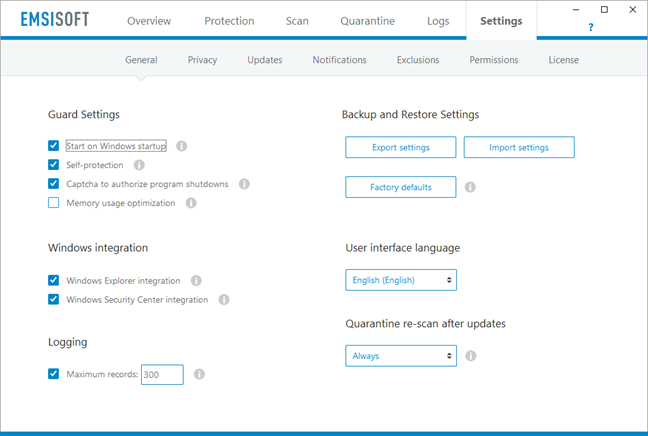This screenshot has width=648, height=436.
Task: Open the User interface language dropdown
Action: coord(401,280)
